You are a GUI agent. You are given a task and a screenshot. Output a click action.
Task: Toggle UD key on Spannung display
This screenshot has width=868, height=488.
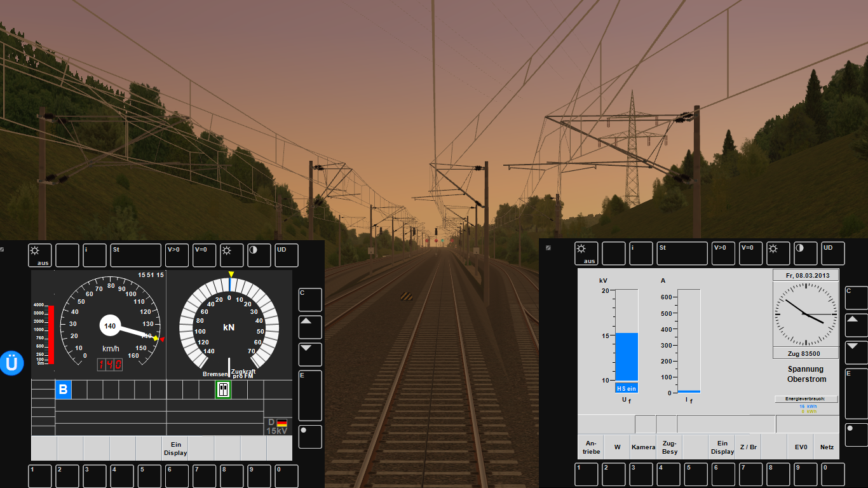coord(834,254)
